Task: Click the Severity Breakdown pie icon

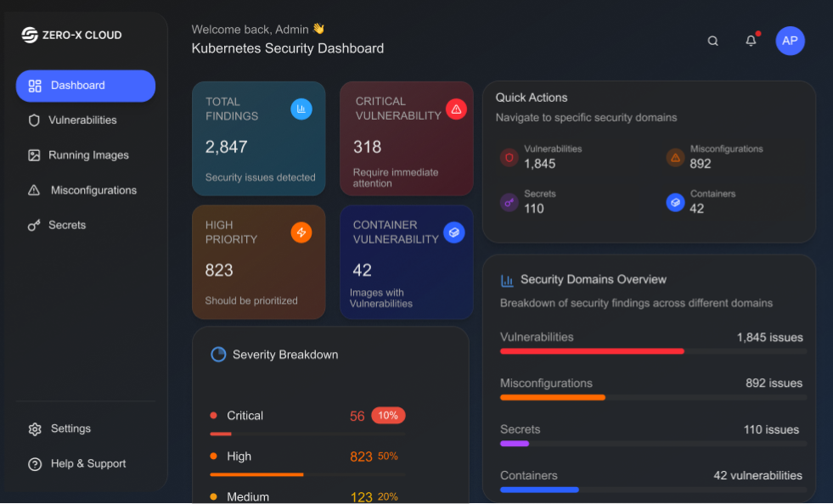Action: pos(218,355)
